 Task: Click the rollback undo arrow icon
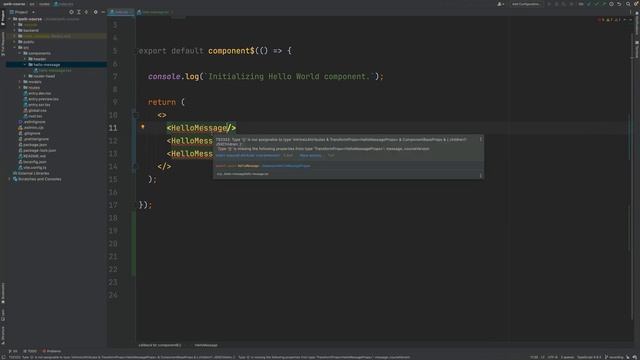coord(619,4)
